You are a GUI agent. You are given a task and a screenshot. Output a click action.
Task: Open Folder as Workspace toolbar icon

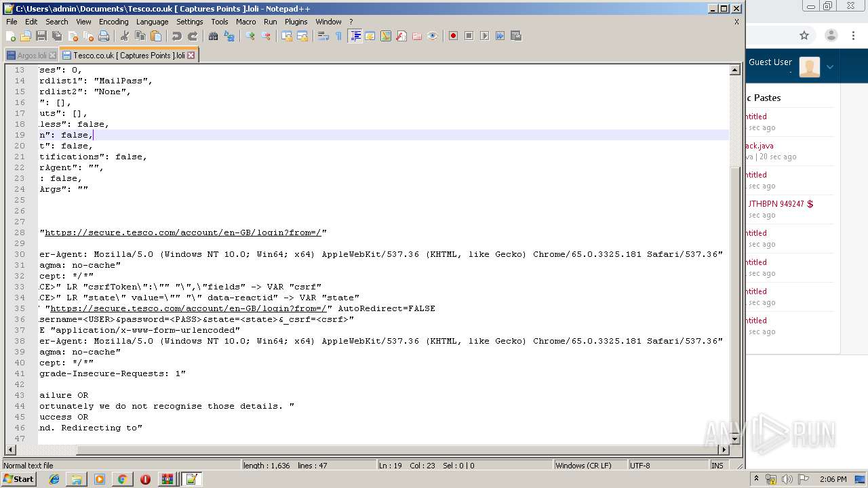point(417,36)
